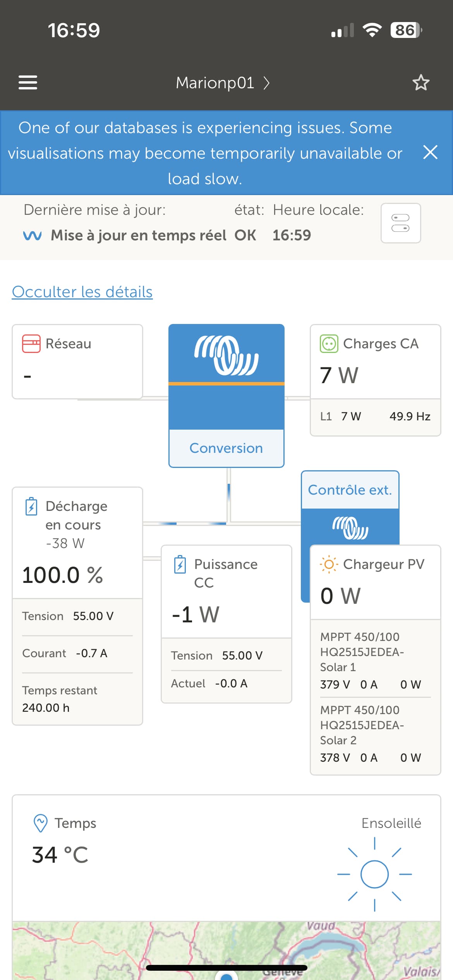The image size is (453, 980).
Task: Click Occulter les détails link
Action: (82, 292)
